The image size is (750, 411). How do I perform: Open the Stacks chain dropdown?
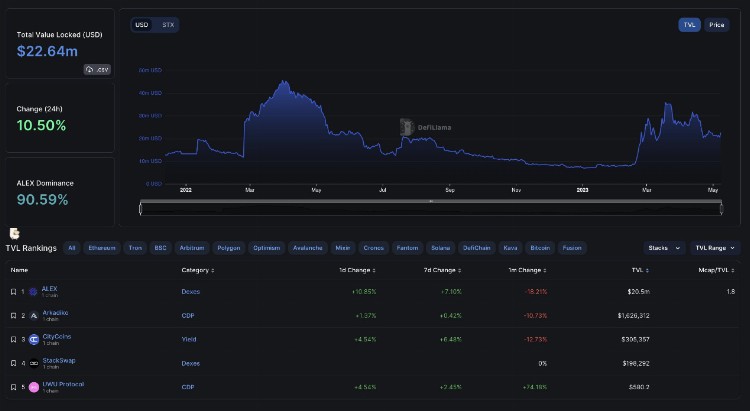[663, 247]
